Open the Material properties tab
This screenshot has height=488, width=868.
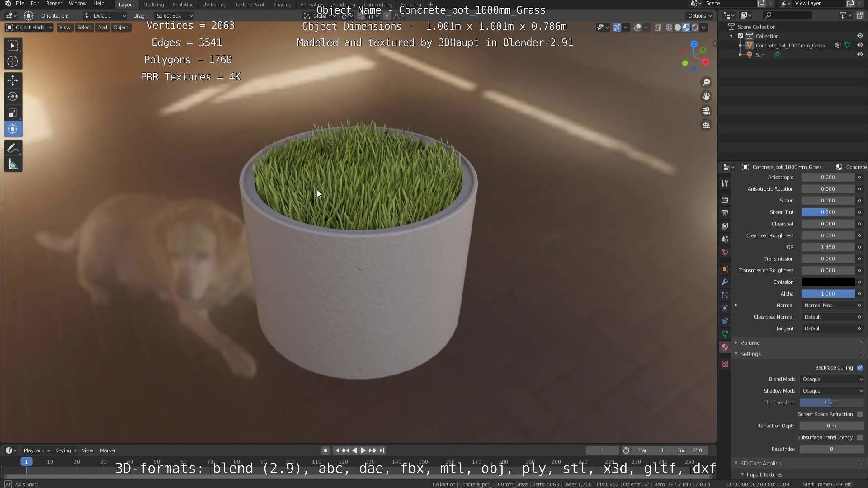(x=725, y=347)
